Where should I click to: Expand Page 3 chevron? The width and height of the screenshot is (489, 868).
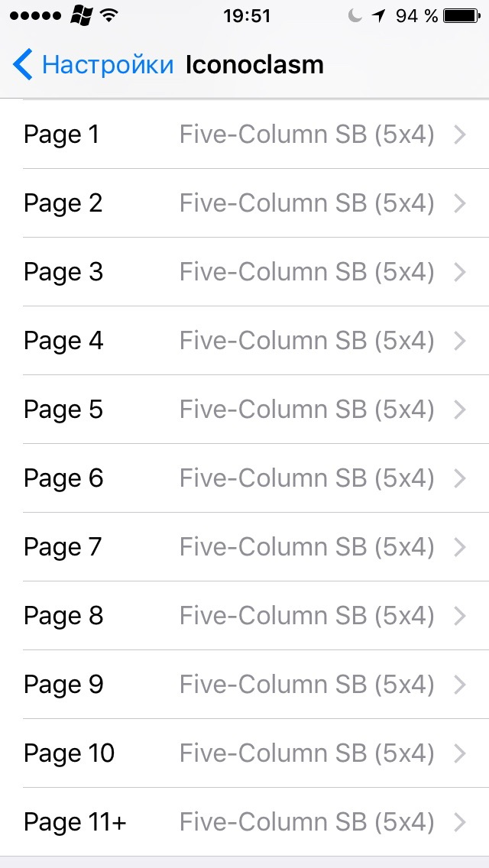pos(460,272)
